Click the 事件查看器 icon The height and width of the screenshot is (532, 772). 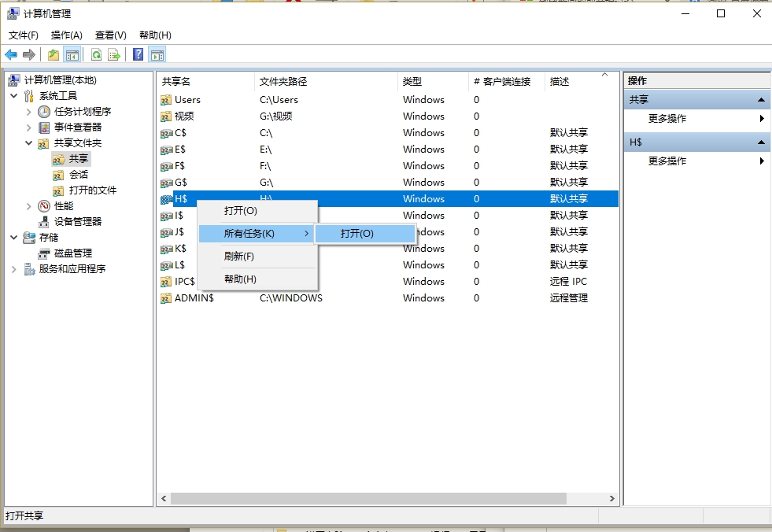point(44,127)
